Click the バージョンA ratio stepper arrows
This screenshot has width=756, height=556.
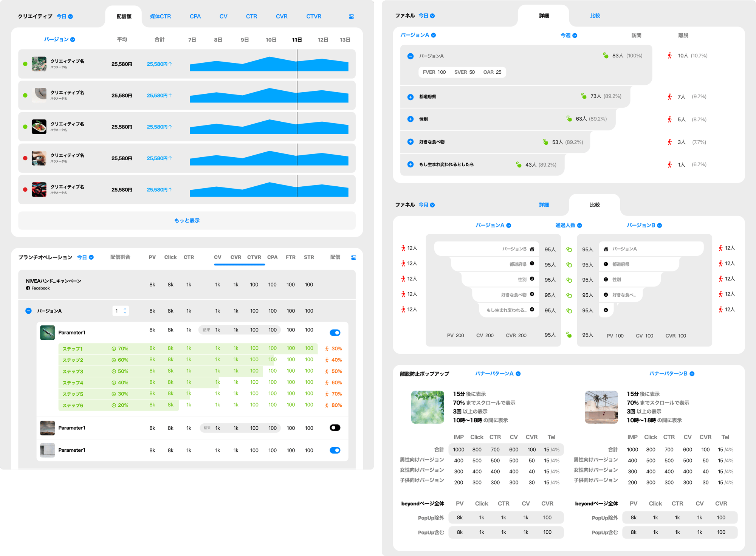(x=125, y=311)
